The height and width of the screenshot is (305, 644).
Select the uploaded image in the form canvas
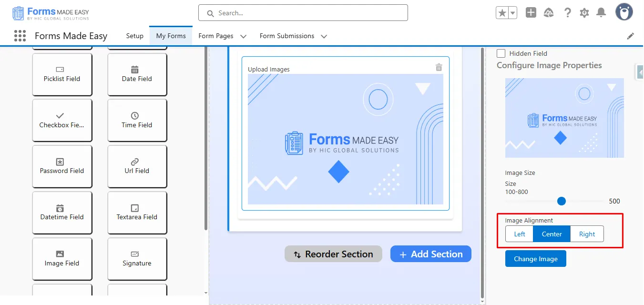pyautogui.click(x=346, y=139)
